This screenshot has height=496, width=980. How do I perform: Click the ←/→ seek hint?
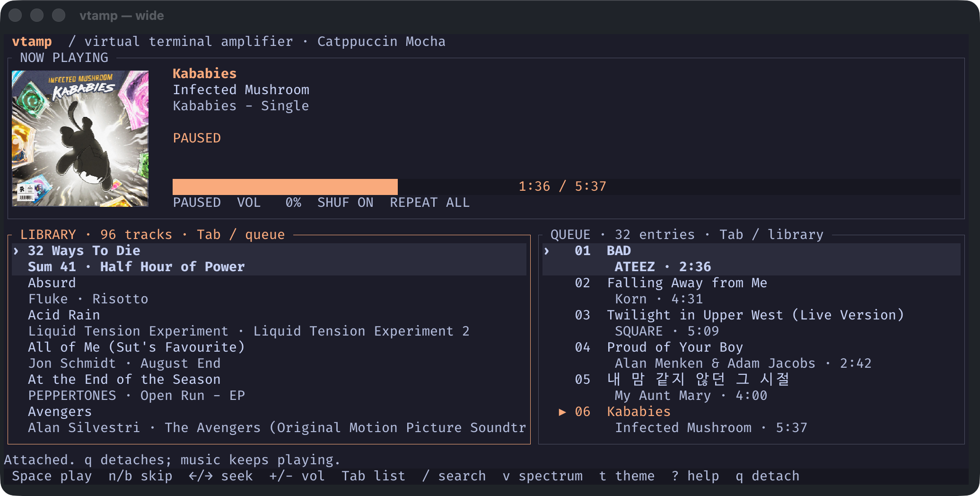pyautogui.click(x=221, y=476)
